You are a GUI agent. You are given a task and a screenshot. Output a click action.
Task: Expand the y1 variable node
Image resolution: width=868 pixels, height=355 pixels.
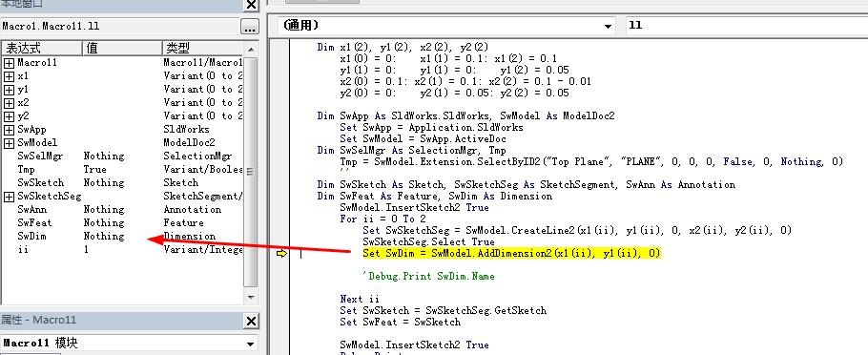[9, 89]
